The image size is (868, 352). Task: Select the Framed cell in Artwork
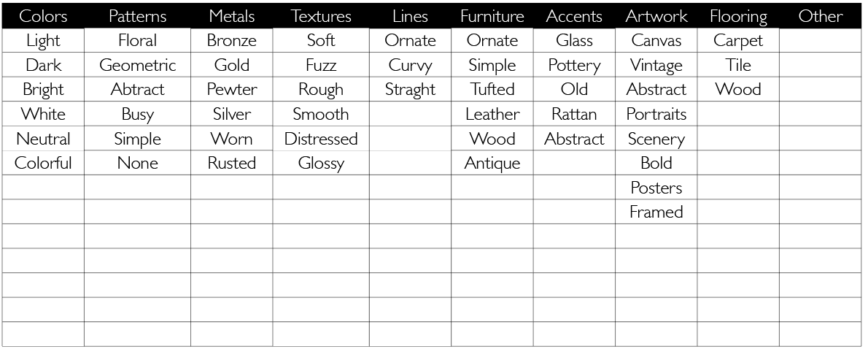coord(656,213)
